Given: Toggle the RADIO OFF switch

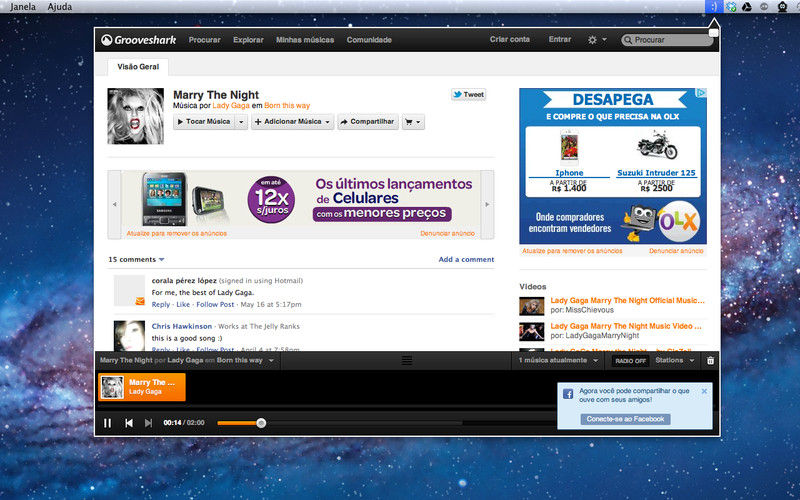Looking at the screenshot, I should (x=630, y=361).
